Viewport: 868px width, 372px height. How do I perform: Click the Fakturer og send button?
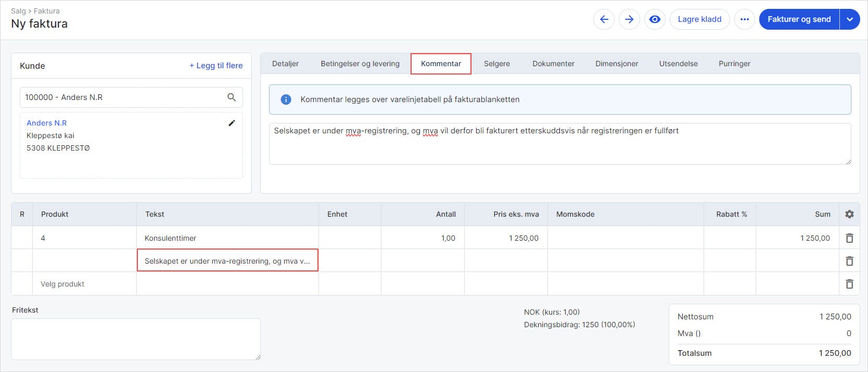click(799, 19)
